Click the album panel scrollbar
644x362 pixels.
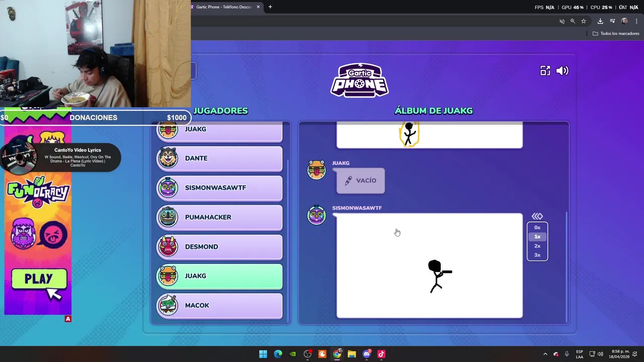click(x=567, y=266)
